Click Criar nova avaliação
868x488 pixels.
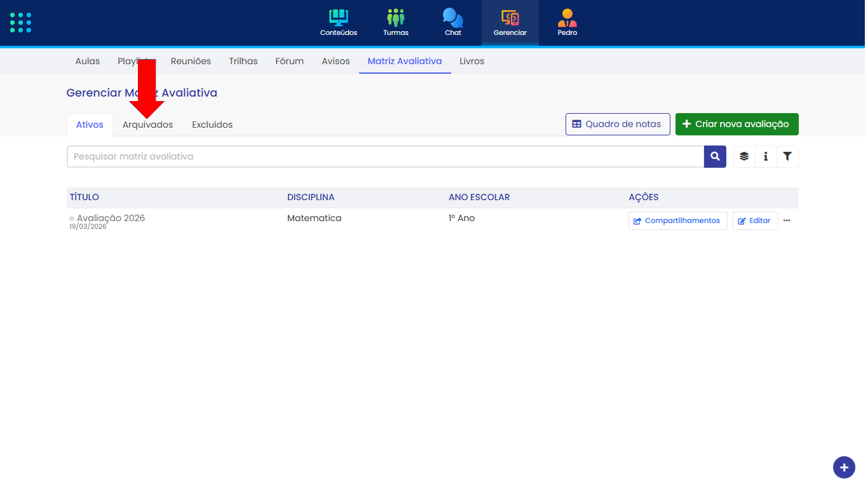tap(736, 124)
